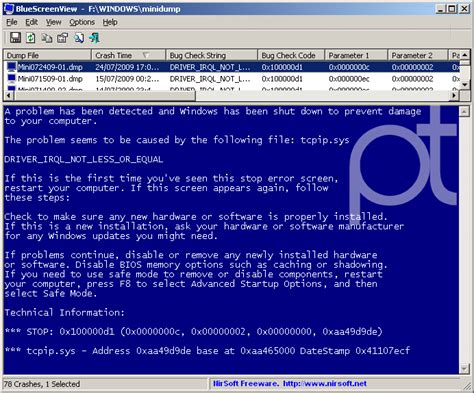Open the Edit menu

[x=31, y=22]
